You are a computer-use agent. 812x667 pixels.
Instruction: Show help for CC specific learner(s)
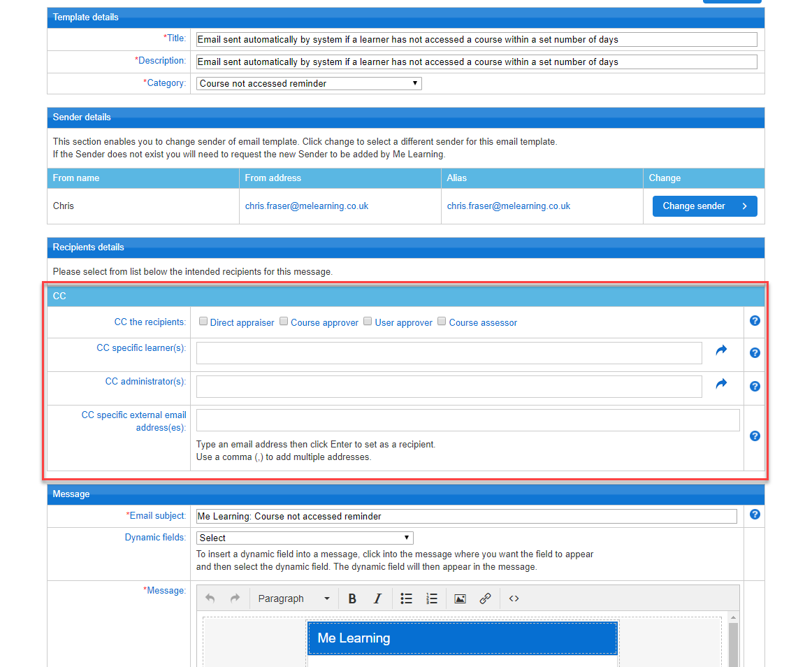point(755,353)
